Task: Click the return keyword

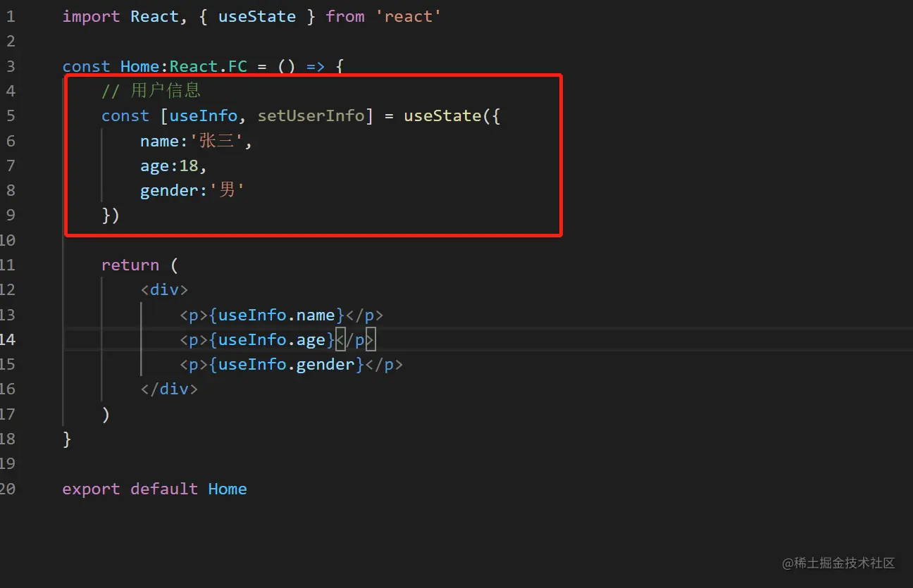Action: click(130, 265)
